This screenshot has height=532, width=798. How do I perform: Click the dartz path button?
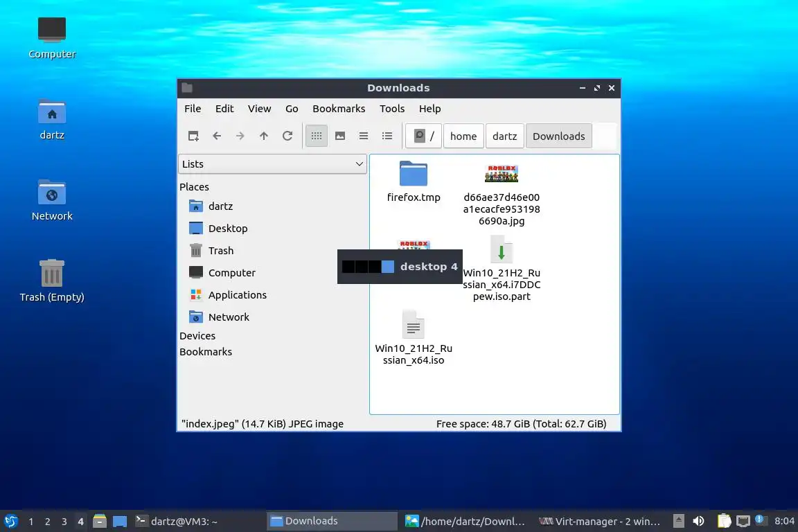(x=505, y=136)
